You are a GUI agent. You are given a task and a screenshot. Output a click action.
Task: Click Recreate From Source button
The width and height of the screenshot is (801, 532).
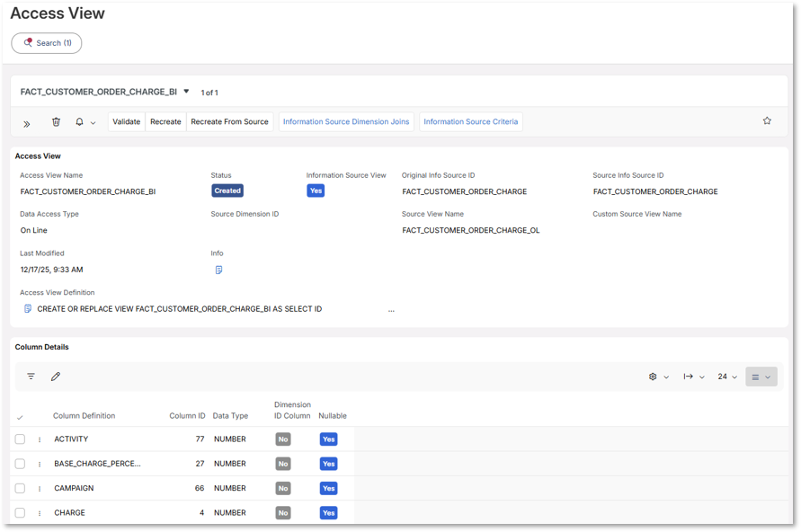tap(229, 121)
